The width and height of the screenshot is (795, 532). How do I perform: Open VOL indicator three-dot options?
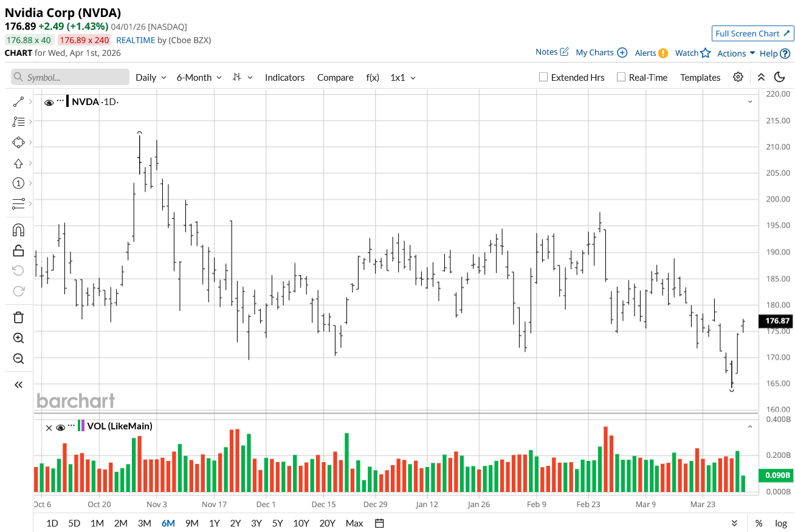pos(72,426)
